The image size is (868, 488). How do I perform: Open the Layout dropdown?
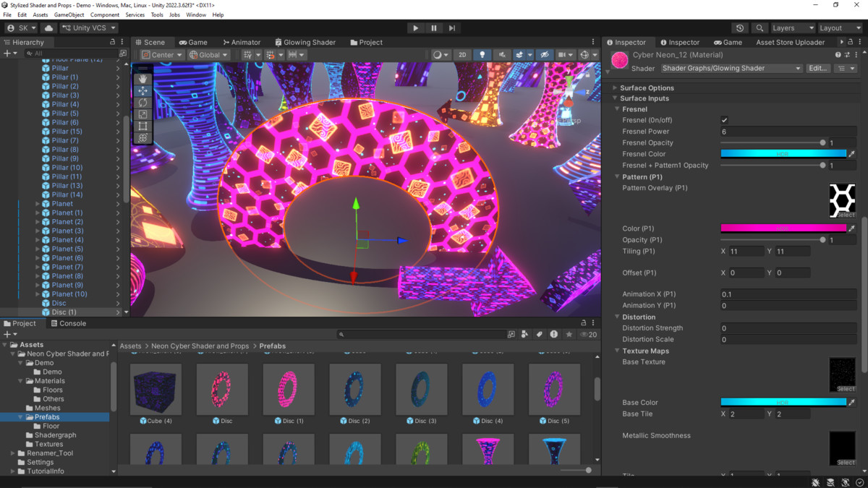pos(840,28)
